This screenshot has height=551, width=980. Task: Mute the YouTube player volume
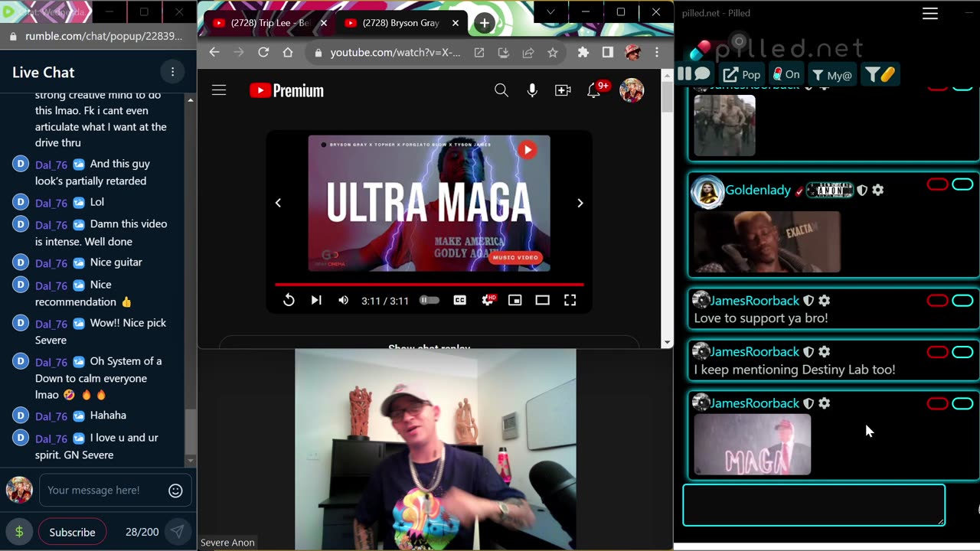point(344,300)
